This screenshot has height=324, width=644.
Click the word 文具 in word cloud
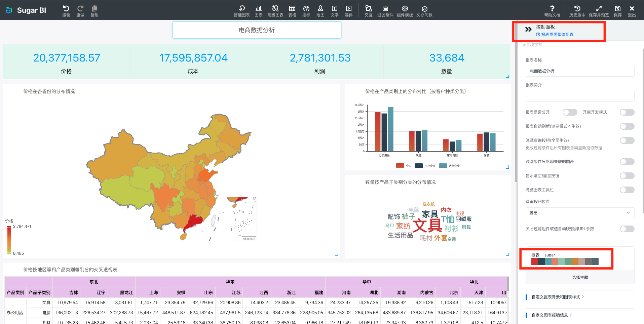tap(427, 226)
